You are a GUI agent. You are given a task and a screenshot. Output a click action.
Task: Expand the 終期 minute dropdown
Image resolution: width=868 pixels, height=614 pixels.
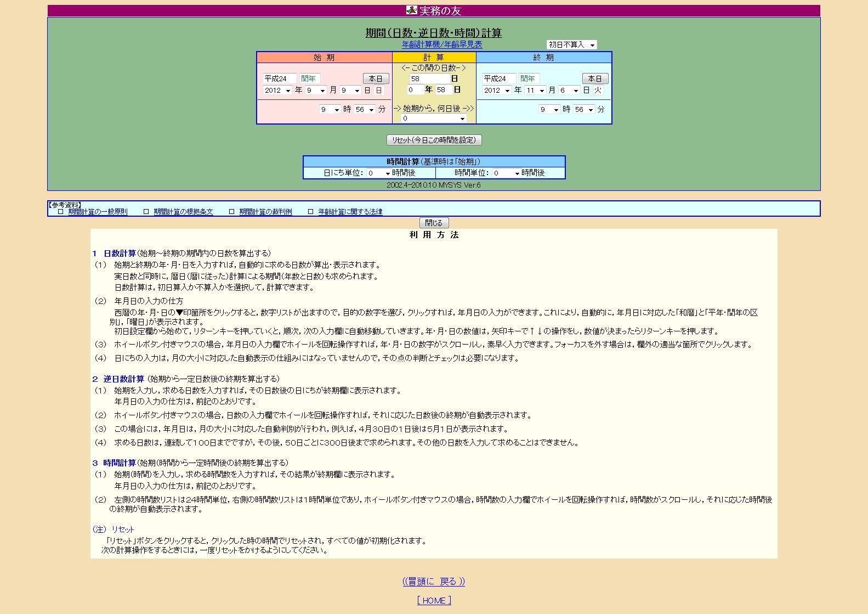583,110
